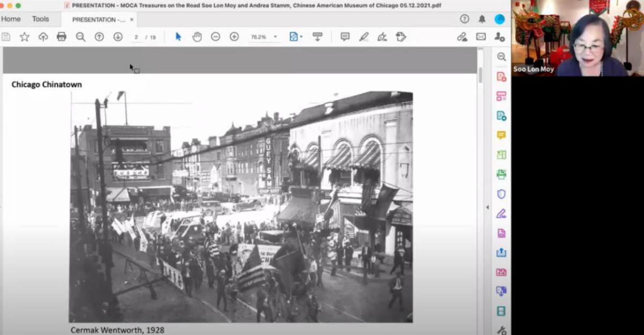
Task: Select the highlighter pen tool
Action: click(x=364, y=37)
